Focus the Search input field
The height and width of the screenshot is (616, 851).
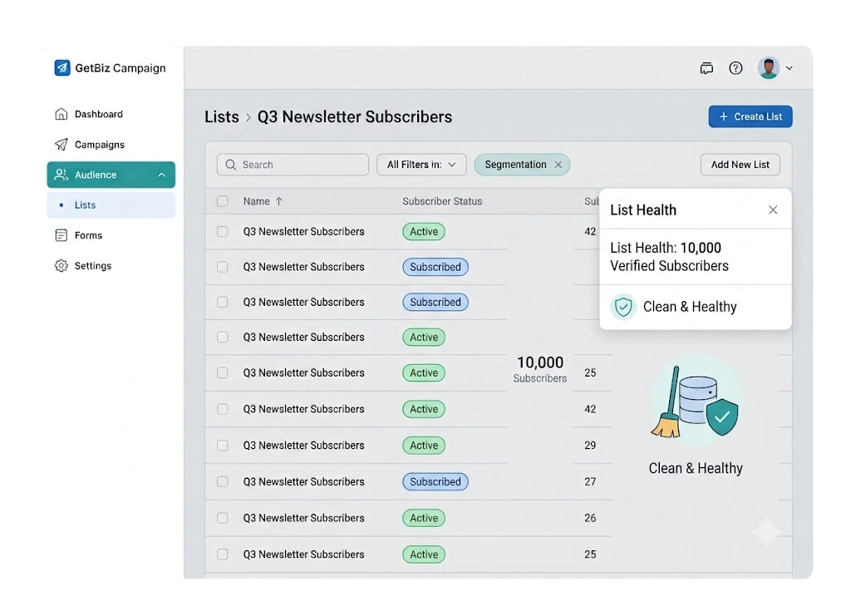[293, 165]
